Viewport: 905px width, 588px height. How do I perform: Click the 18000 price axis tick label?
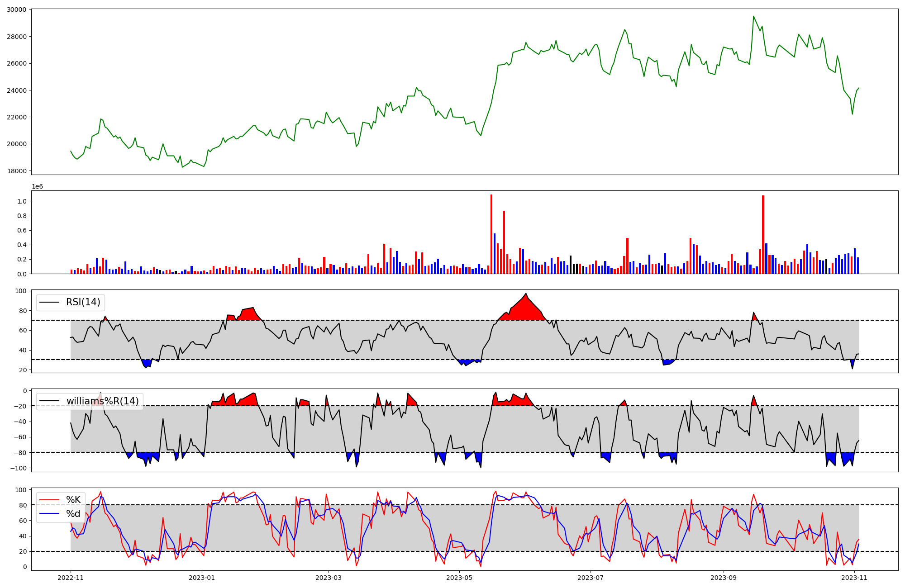click(x=16, y=171)
